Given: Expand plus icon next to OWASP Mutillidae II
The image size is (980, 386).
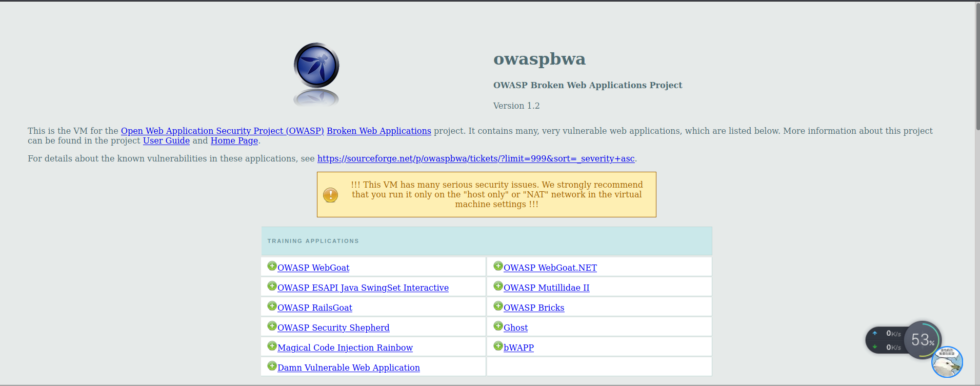Looking at the screenshot, I should (498, 286).
